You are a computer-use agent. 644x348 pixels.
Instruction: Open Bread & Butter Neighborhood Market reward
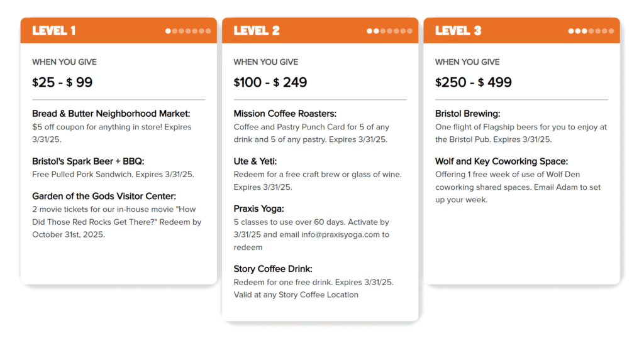pyautogui.click(x=111, y=114)
